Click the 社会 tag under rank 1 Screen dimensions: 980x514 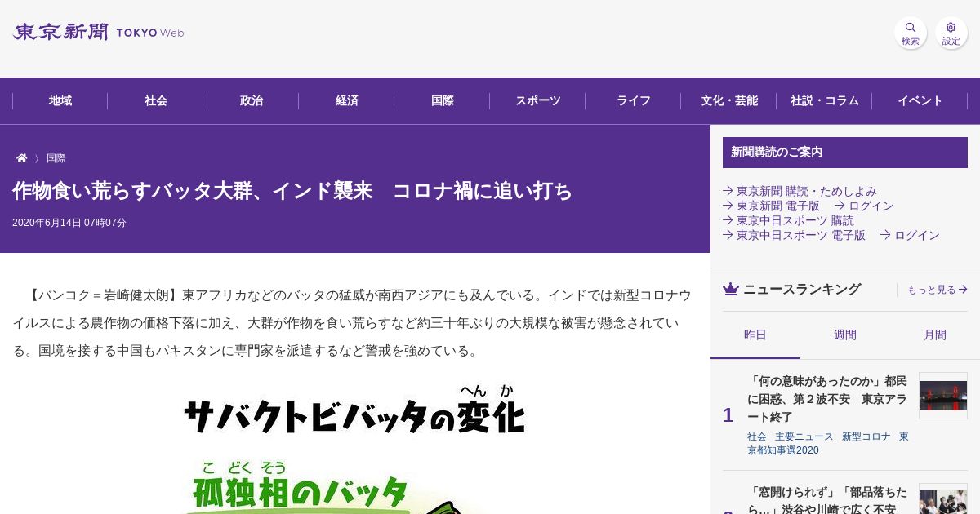click(757, 436)
